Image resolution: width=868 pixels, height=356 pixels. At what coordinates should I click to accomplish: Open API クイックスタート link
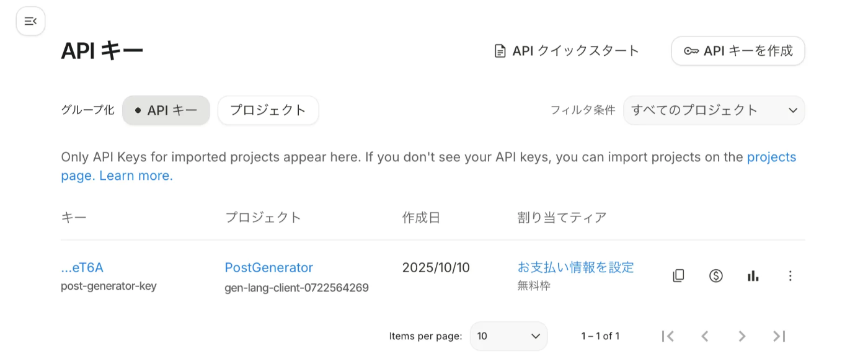click(567, 51)
